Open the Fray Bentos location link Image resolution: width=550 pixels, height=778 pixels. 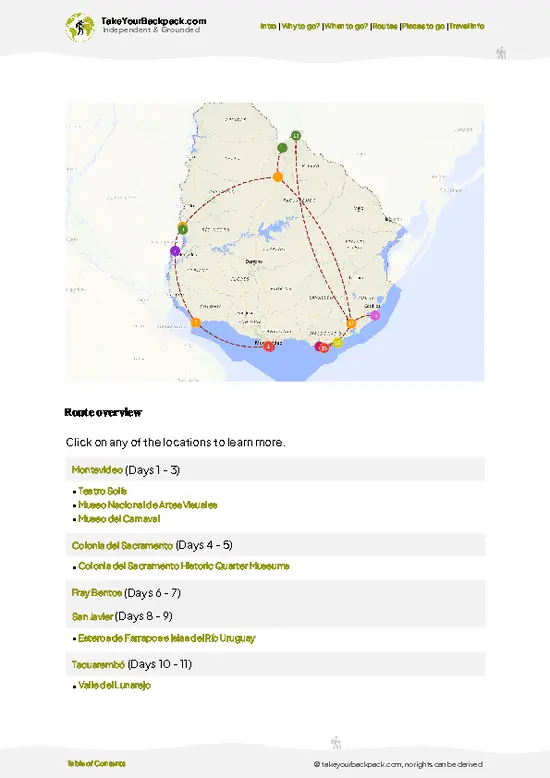[96, 592]
